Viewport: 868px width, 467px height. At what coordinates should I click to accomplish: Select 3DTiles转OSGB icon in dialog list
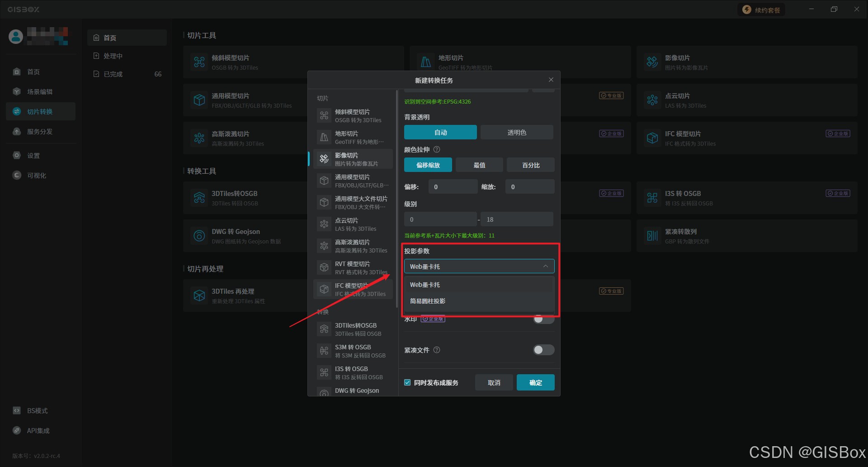click(324, 329)
